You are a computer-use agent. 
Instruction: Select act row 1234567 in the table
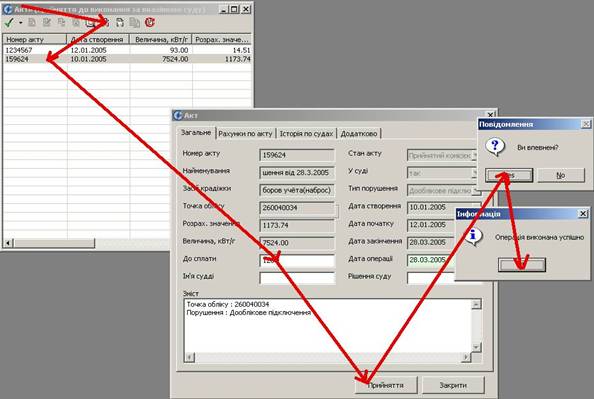(x=127, y=50)
